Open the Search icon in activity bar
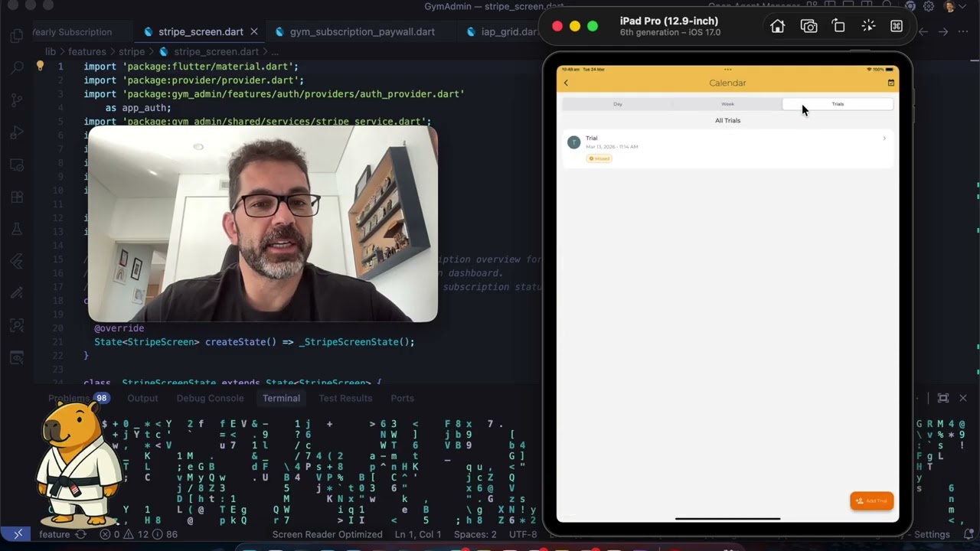Image resolution: width=980 pixels, height=551 pixels. [17, 68]
